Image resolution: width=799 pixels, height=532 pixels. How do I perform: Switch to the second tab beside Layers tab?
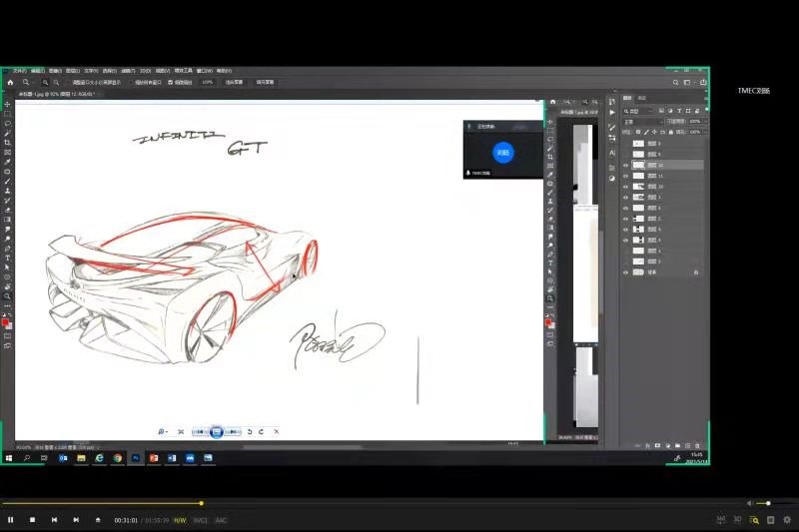point(642,98)
